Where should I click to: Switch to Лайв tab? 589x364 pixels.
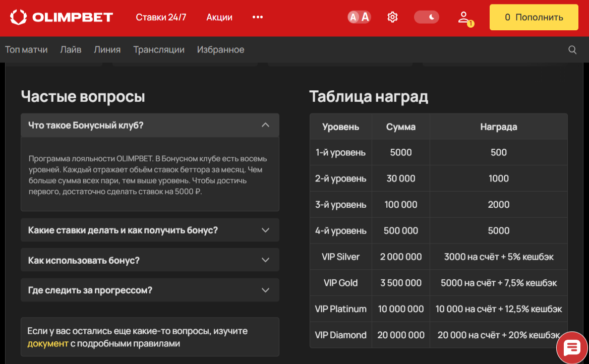pos(71,49)
